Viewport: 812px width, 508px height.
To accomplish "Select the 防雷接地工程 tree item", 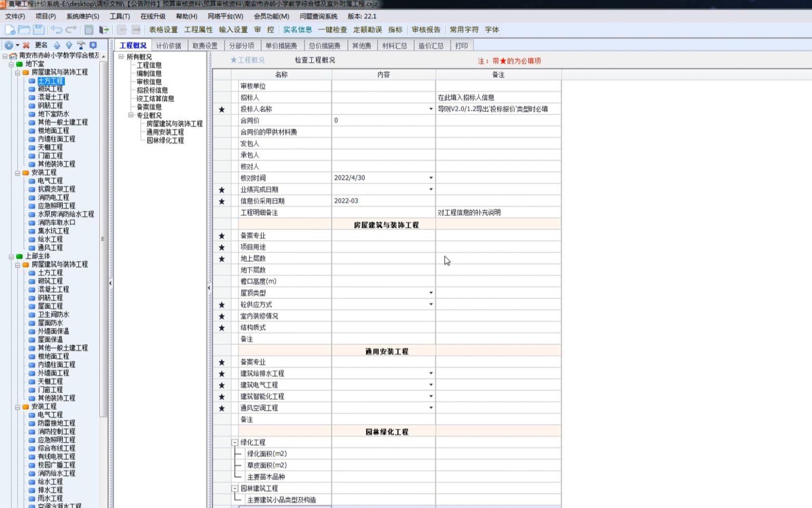I will (57, 423).
